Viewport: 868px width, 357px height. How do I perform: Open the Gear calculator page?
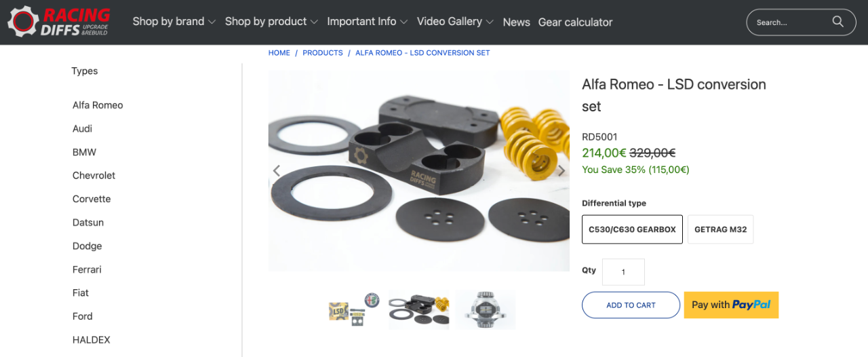click(575, 22)
